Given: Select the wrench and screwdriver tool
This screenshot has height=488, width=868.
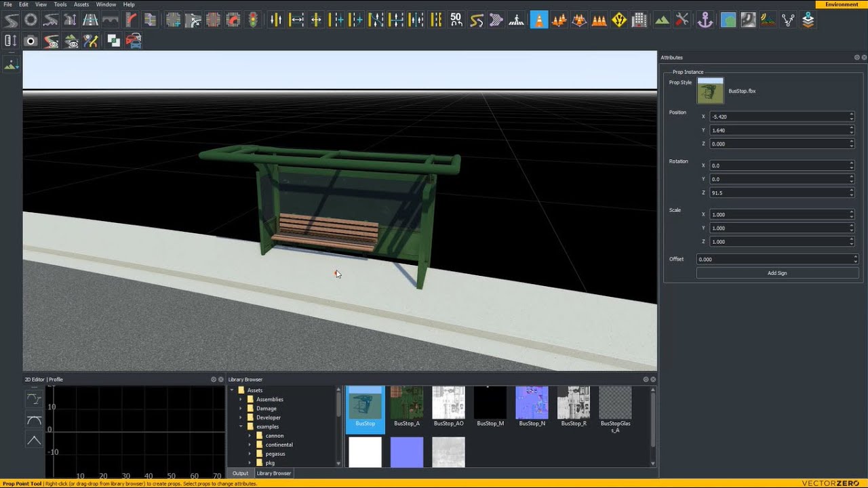Looking at the screenshot, I should click(x=682, y=20).
